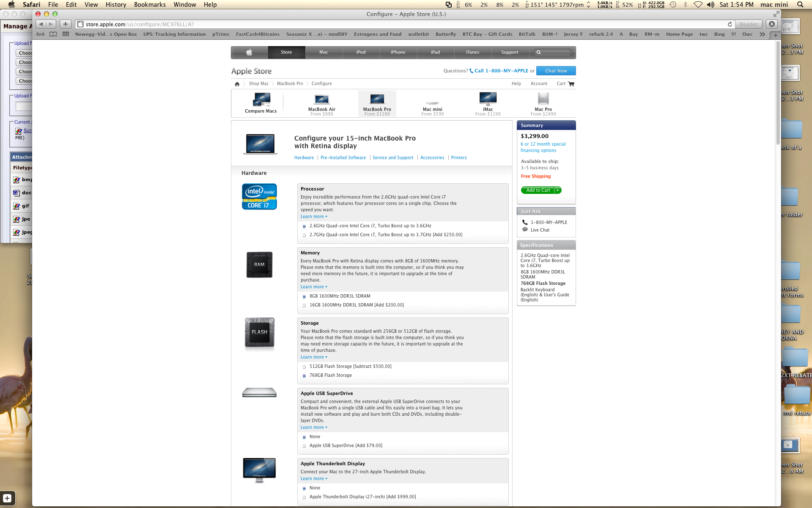The height and width of the screenshot is (508, 812).
Task: Click Live Chat in Just Ask panel
Action: coord(540,230)
